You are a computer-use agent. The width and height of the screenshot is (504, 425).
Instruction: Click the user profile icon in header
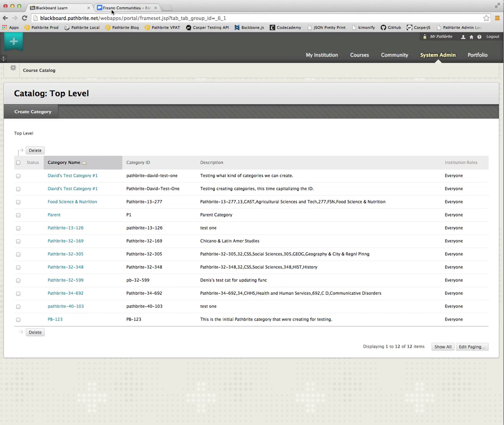pyautogui.click(x=463, y=37)
